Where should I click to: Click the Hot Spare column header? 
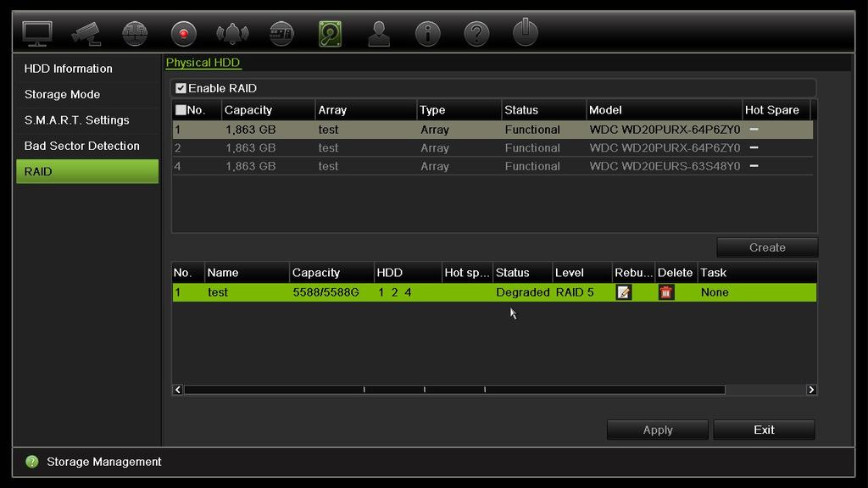pyautogui.click(x=776, y=110)
